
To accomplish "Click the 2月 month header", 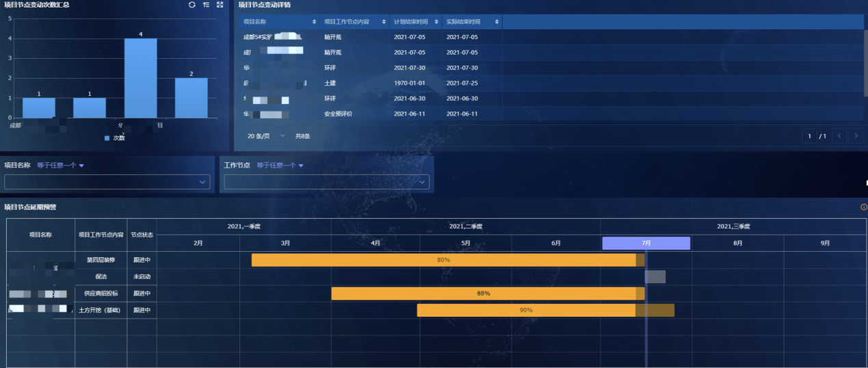I will [x=198, y=243].
